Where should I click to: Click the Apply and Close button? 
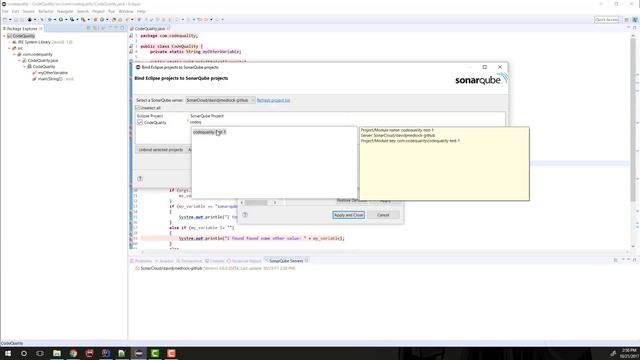point(348,215)
